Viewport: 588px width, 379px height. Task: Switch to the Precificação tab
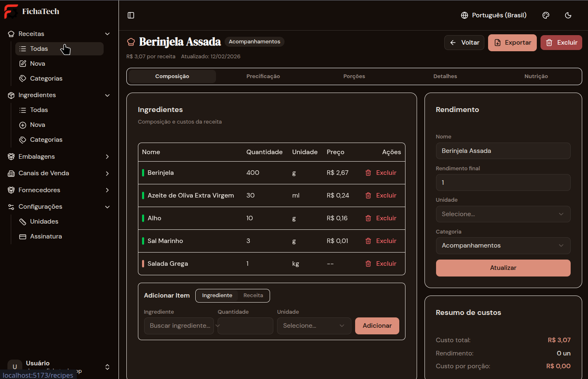pos(263,76)
